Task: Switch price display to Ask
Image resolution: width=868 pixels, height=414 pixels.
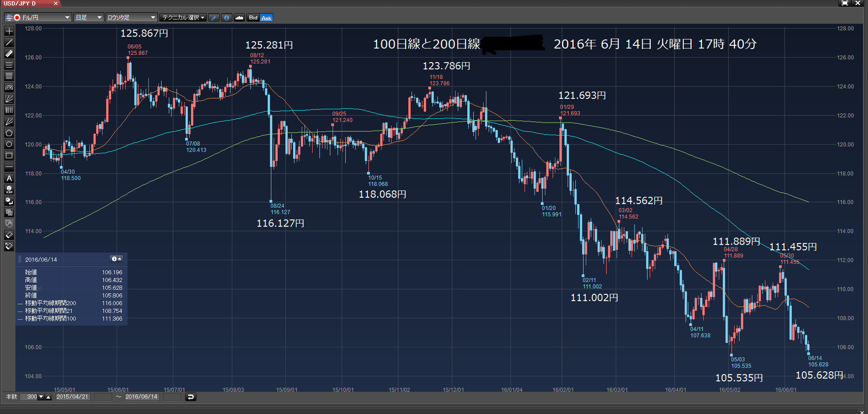Action: tap(266, 18)
